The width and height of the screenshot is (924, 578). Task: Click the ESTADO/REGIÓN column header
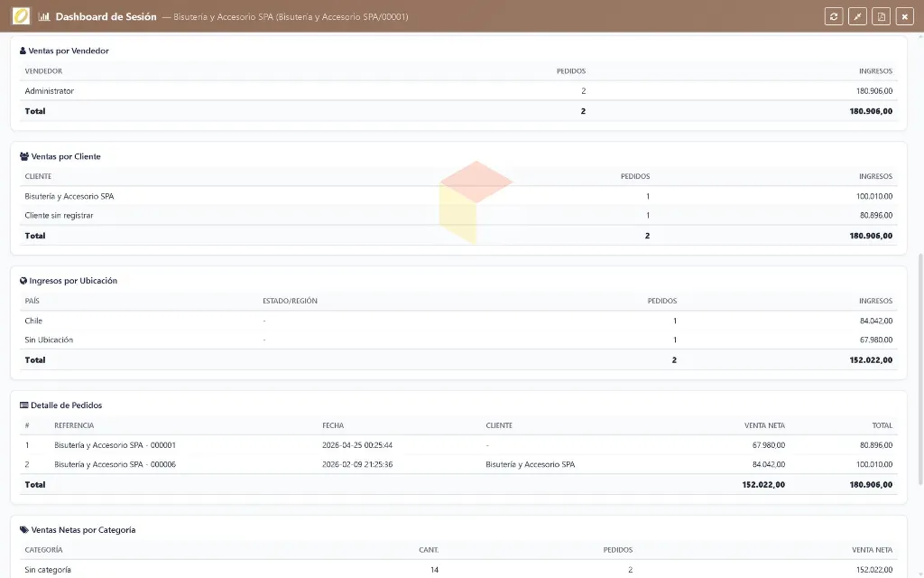(290, 301)
